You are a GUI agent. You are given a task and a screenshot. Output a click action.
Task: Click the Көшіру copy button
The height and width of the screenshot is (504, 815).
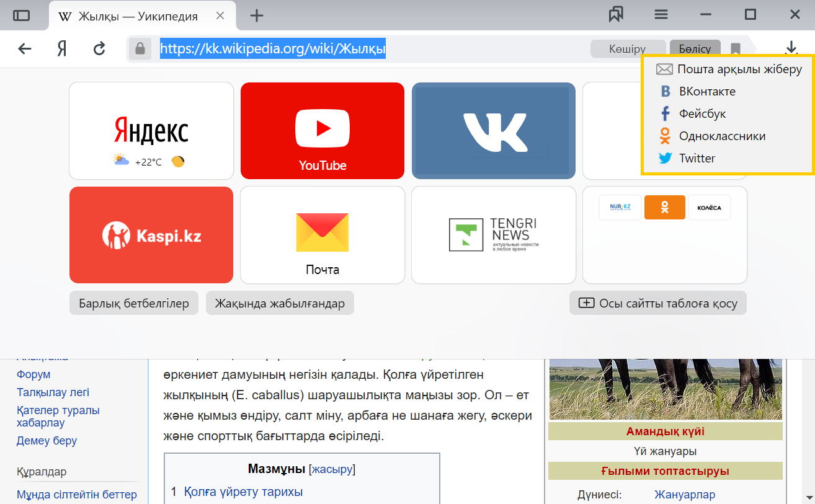pyautogui.click(x=627, y=49)
